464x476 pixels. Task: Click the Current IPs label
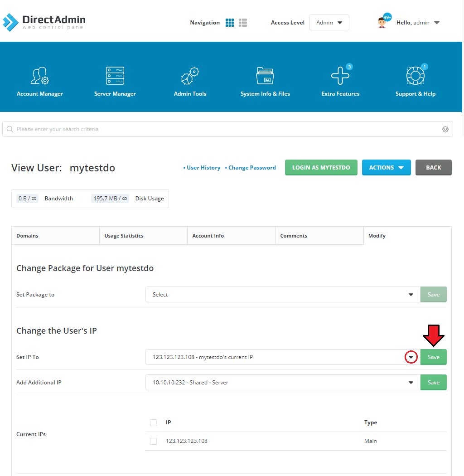pos(31,434)
